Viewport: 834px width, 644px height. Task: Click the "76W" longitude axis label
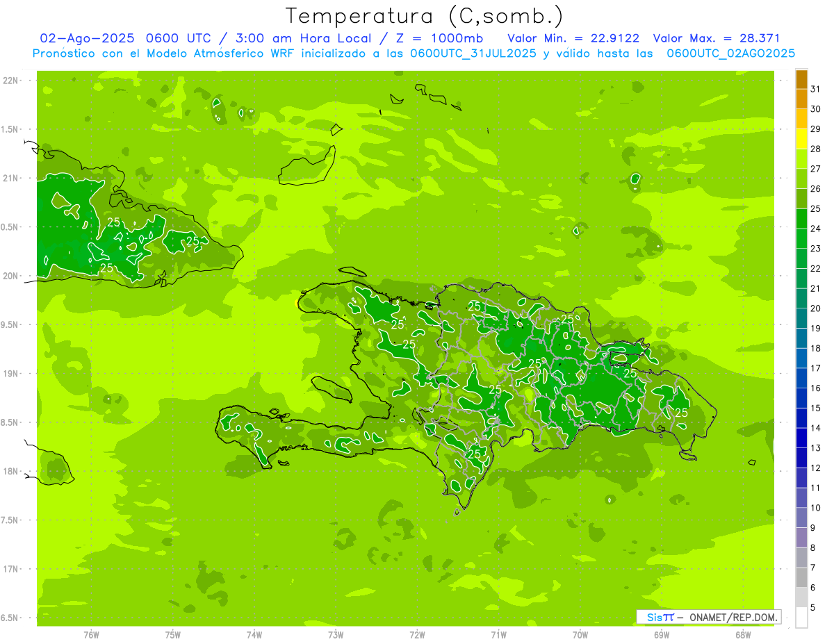pyautogui.click(x=91, y=635)
